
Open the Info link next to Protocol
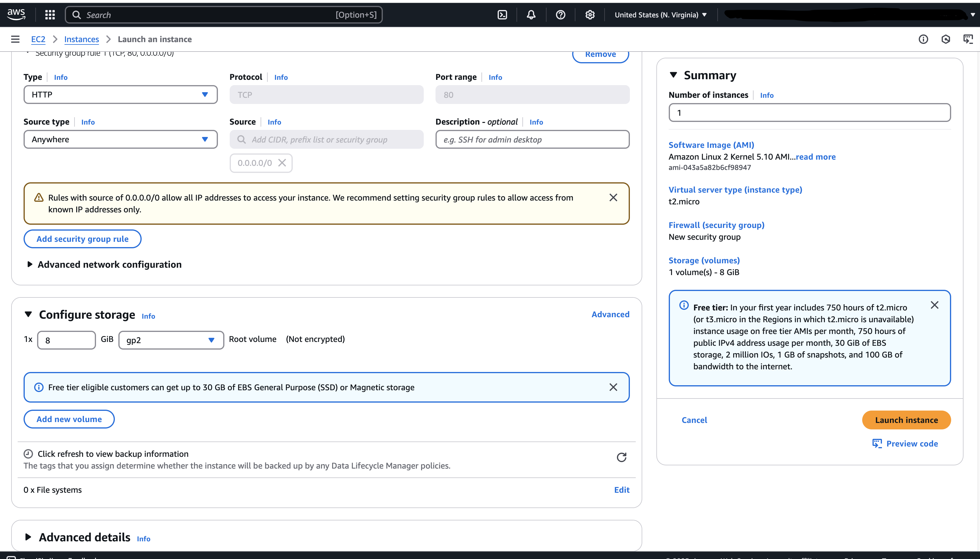click(281, 77)
